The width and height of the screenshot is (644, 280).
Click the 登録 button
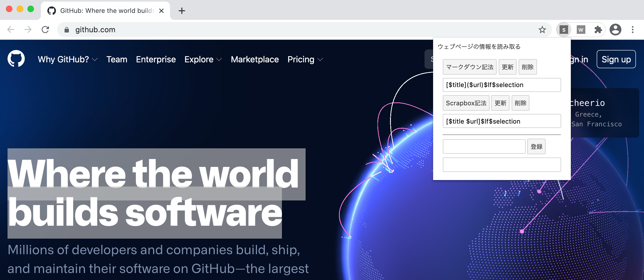pos(536,146)
